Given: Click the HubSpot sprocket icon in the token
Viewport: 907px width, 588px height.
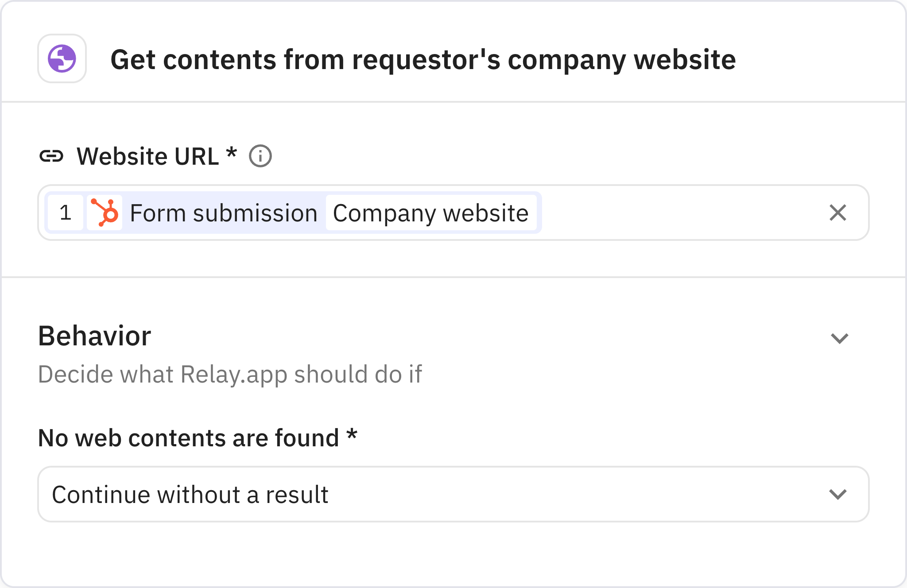Looking at the screenshot, I should (105, 213).
